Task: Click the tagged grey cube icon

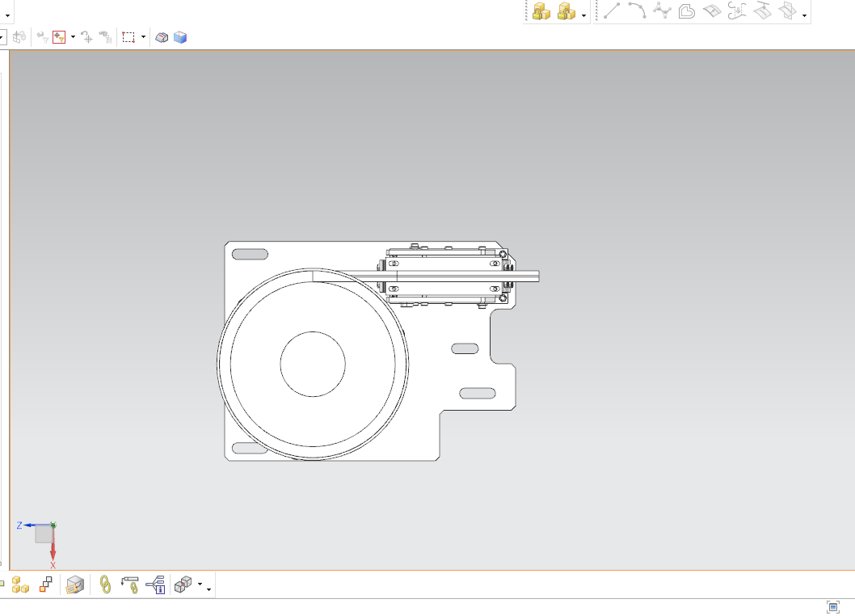Action: coord(75,585)
